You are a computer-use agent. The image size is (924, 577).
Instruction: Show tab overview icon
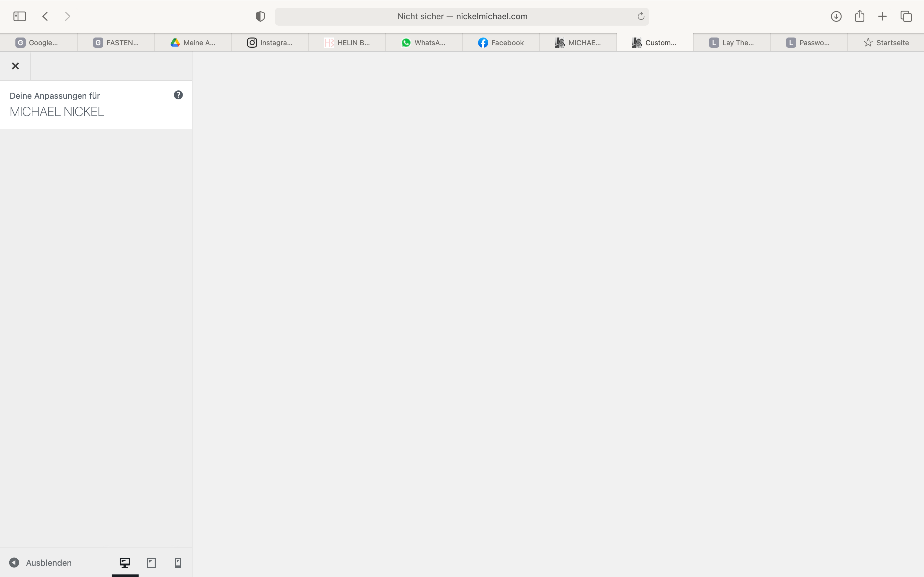(906, 16)
